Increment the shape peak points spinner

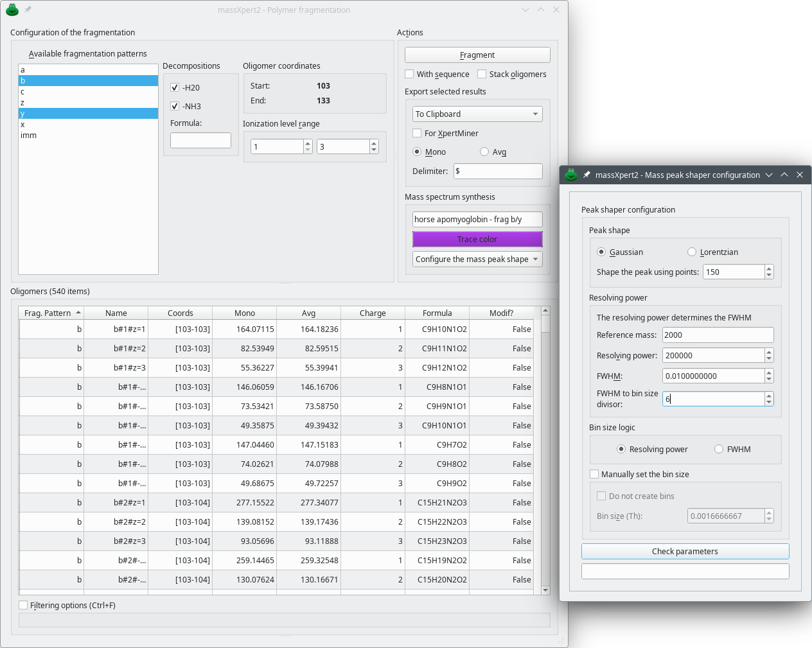(x=769, y=268)
